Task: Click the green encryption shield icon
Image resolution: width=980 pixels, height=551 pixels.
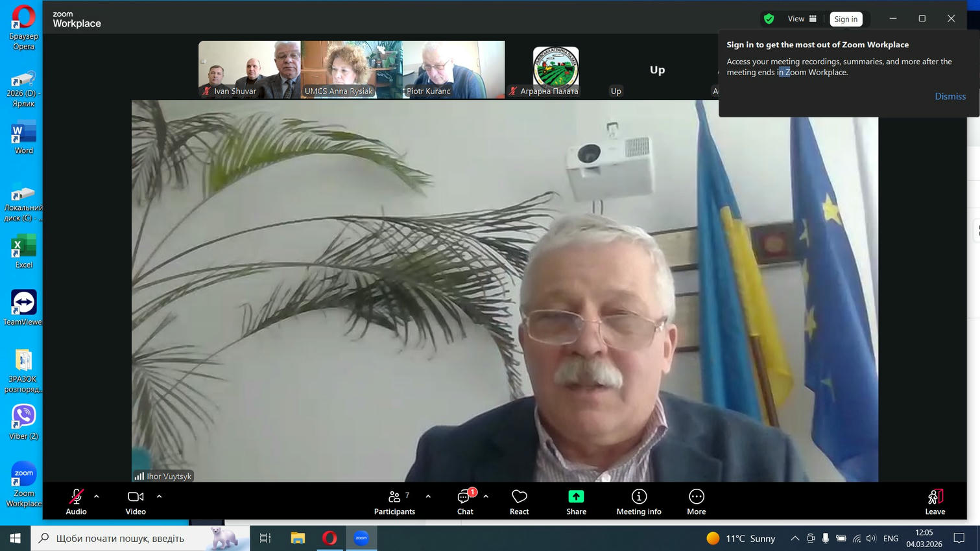Action: (x=769, y=19)
